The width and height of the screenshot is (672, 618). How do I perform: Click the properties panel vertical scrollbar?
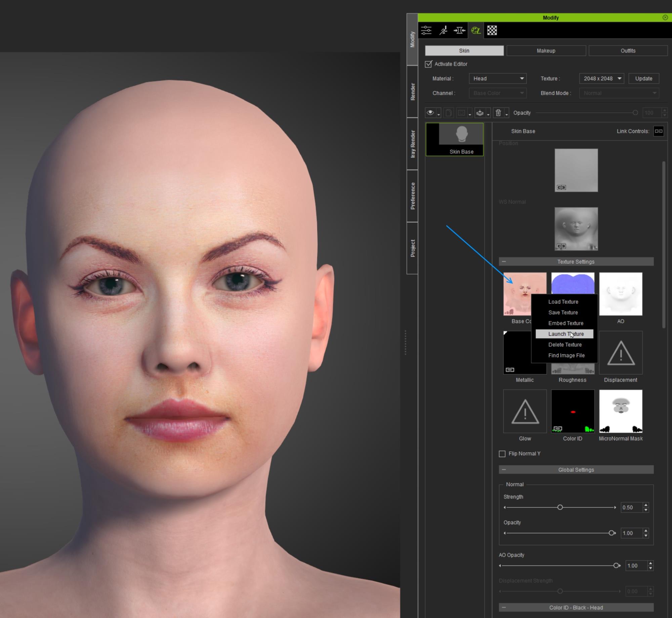coord(664,244)
